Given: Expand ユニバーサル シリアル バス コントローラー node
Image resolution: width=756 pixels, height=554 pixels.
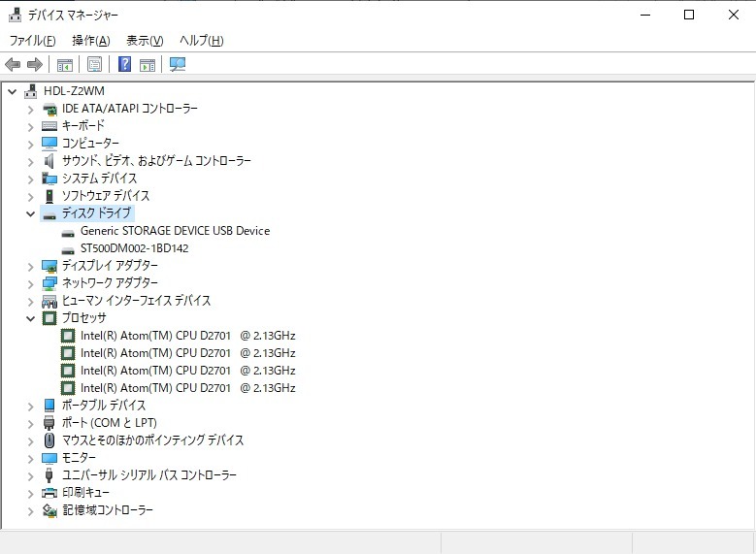Looking at the screenshot, I should tap(30, 475).
